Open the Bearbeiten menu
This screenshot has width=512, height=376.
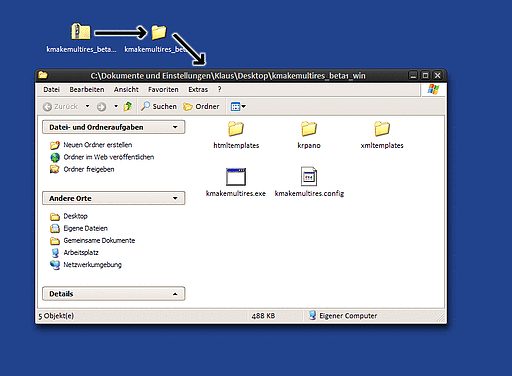tap(87, 89)
